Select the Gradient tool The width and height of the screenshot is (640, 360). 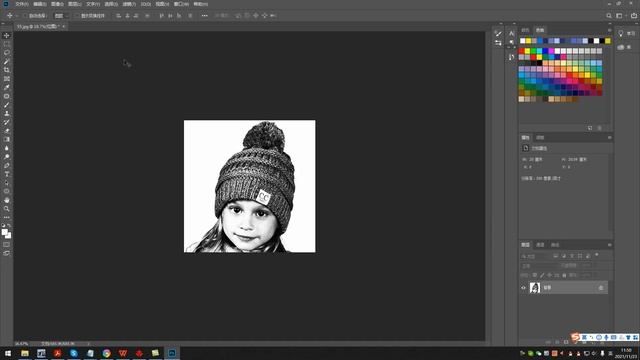tap(7, 139)
